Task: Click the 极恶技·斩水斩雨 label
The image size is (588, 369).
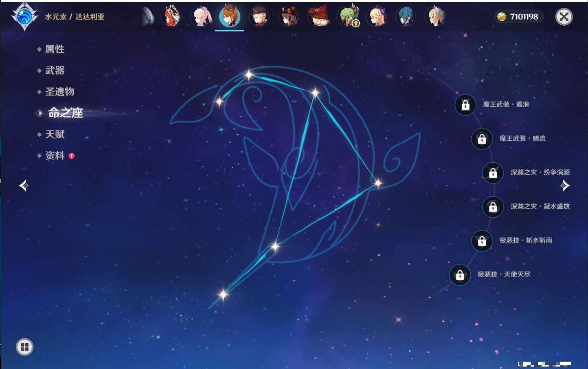Action: pyautogui.click(x=526, y=240)
